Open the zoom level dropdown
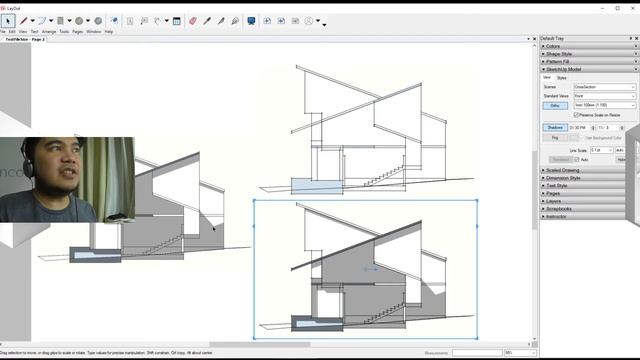The image size is (640, 360). tap(520, 353)
